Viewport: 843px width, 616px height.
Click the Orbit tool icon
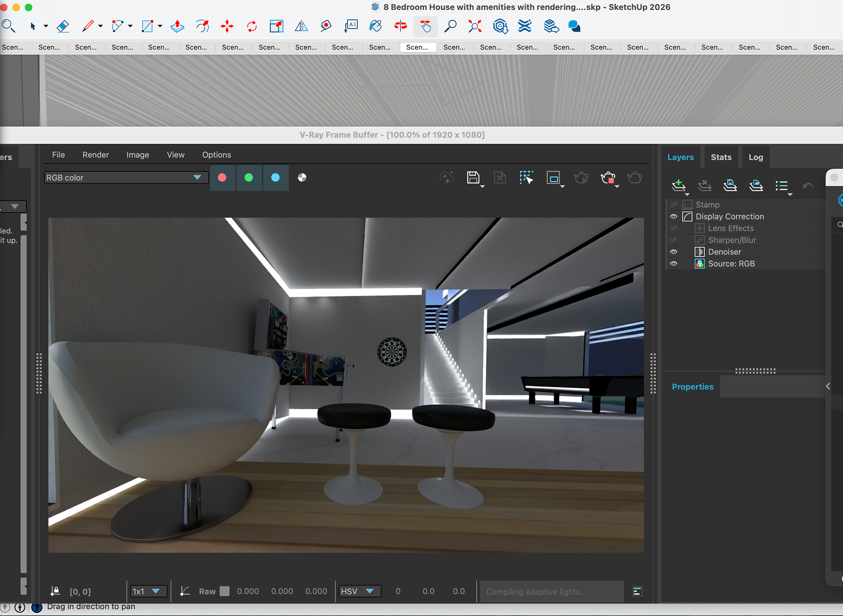tap(400, 26)
